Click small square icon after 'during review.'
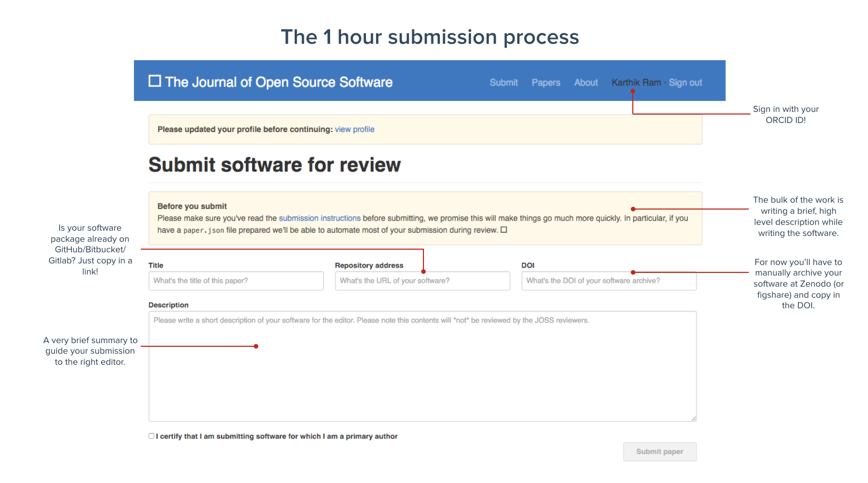This screenshot has height=483, width=868. click(x=504, y=230)
